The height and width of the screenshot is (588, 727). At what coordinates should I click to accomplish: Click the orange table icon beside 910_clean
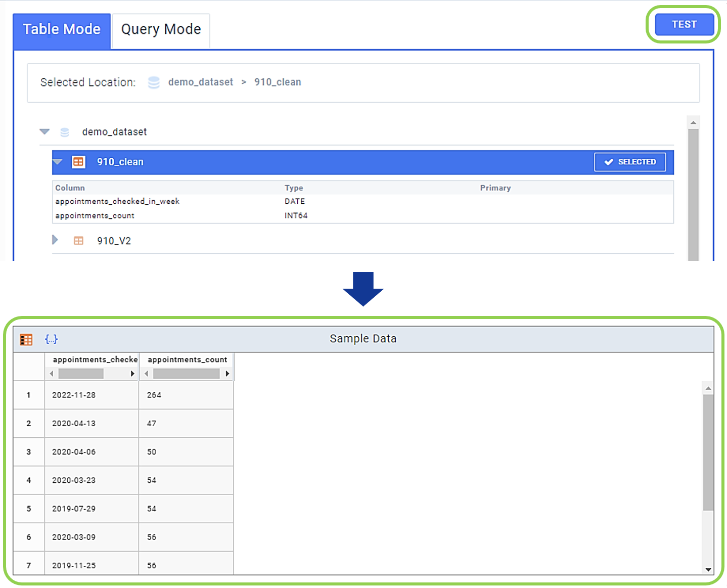coord(78,162)
